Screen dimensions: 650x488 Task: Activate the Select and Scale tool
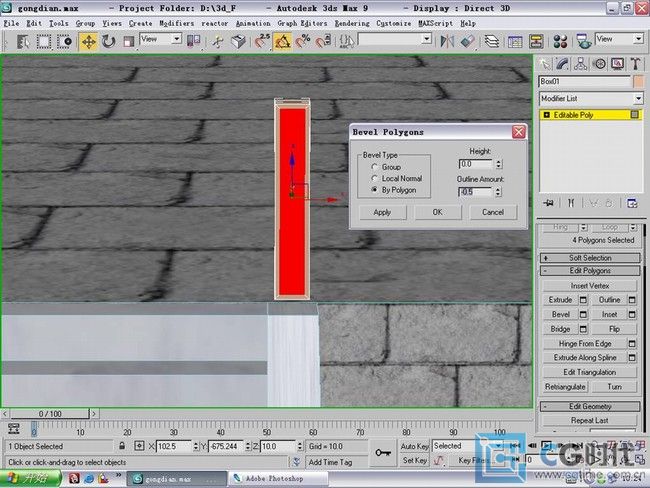pos(129,41)
